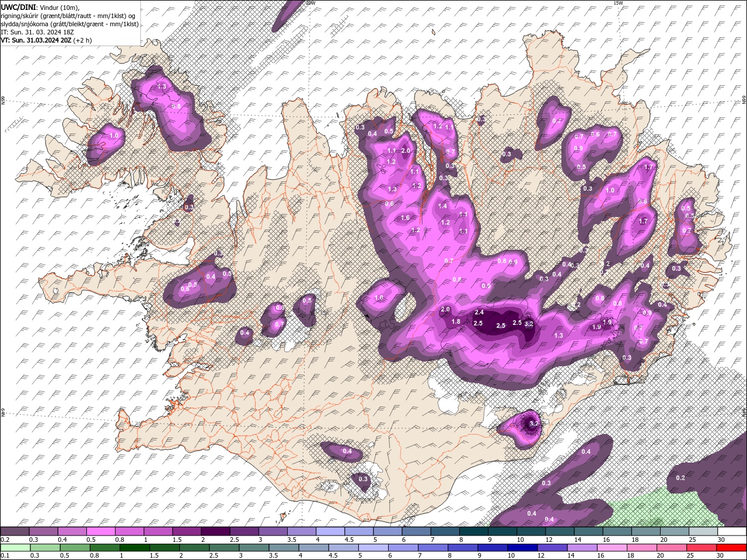Click the light grey swatch between 25 and 30 in upper row
This screenshot has width=747, height=560.
point(703,531)
